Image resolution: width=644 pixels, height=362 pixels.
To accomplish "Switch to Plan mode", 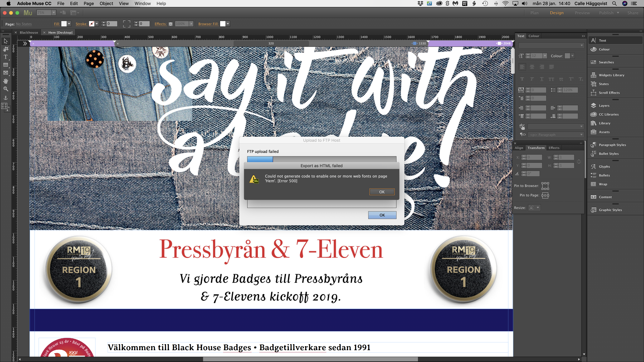I will point(535,13).
